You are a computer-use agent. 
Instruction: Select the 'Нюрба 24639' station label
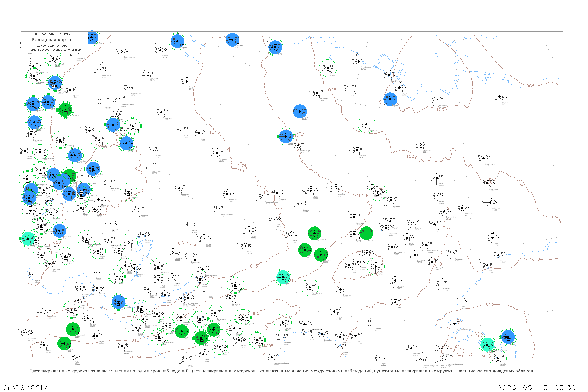pyautogui.click(x=315, y=197)
